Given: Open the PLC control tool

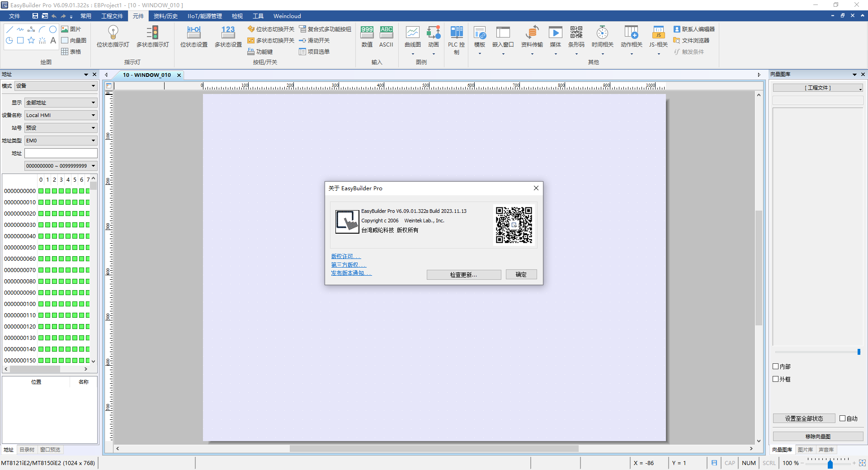Looking at the screenshot, I should pos(457,40).
